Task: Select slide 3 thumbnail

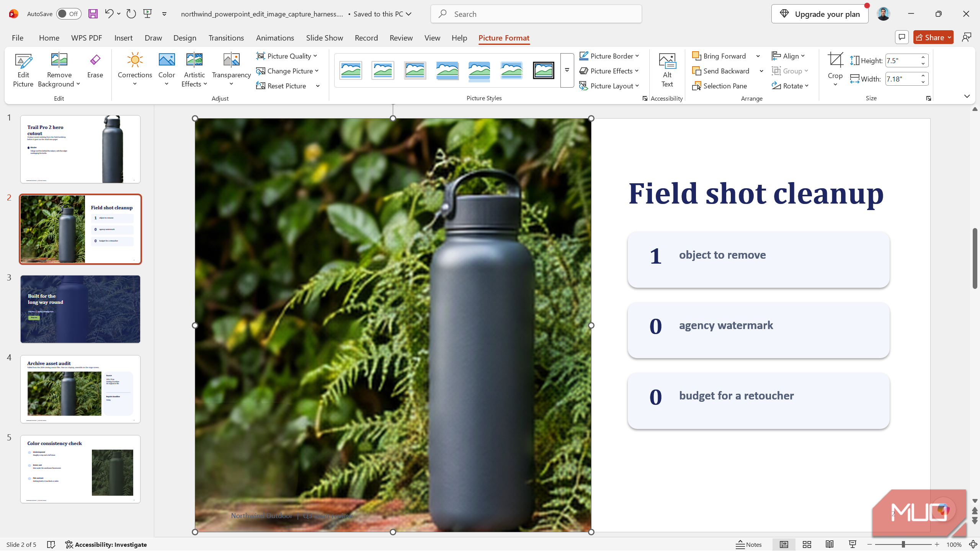Action: [x=80, y=309]
